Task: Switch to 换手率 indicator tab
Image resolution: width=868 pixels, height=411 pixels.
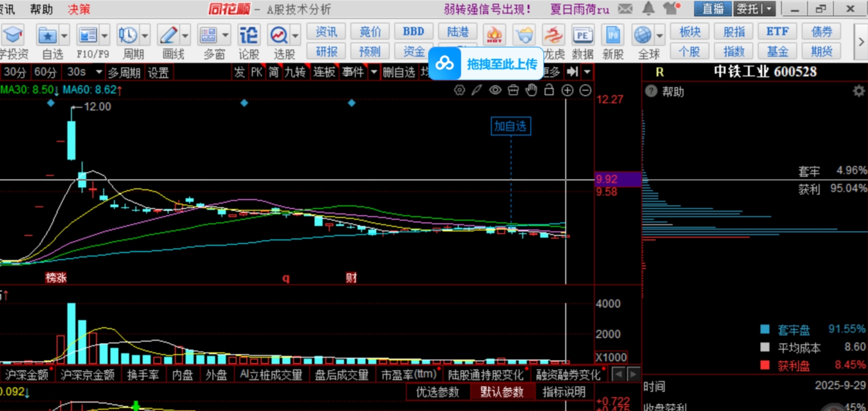Action: tap(143, 375)
